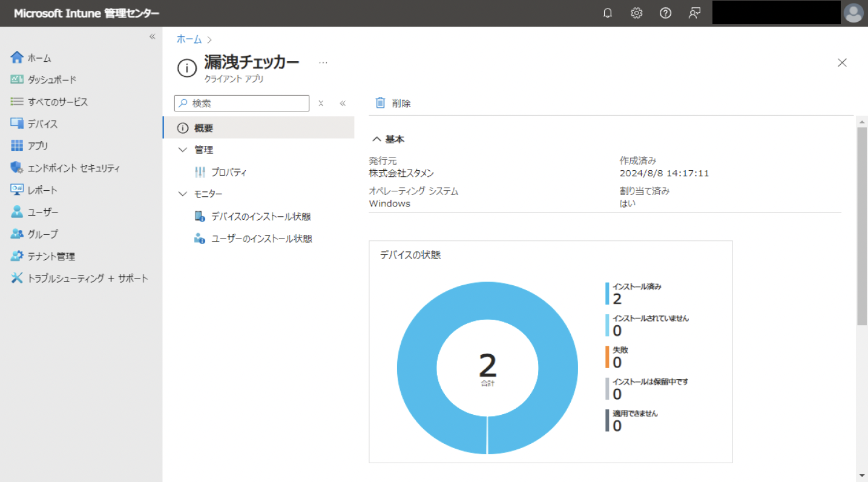Open the ellipsis menu beside 漏洩チェッカー
The image size is (868, 482).
tap(323, 62)
